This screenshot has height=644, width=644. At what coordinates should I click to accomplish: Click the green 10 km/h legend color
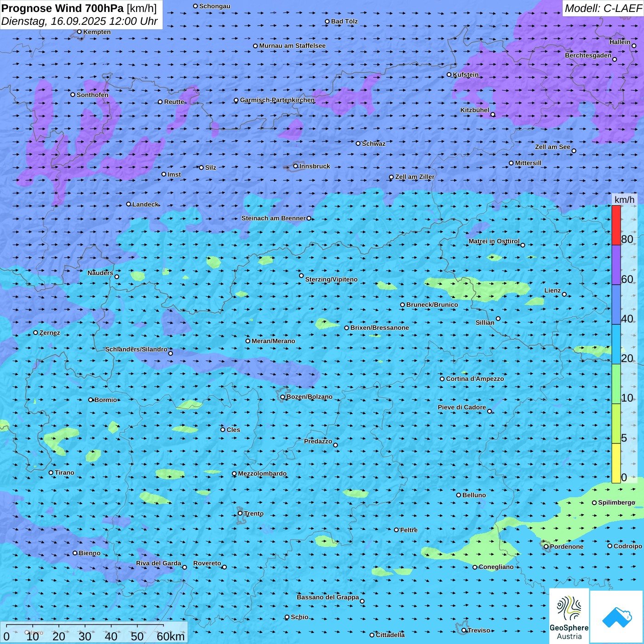pyautogui.click(x=616, y=384)
